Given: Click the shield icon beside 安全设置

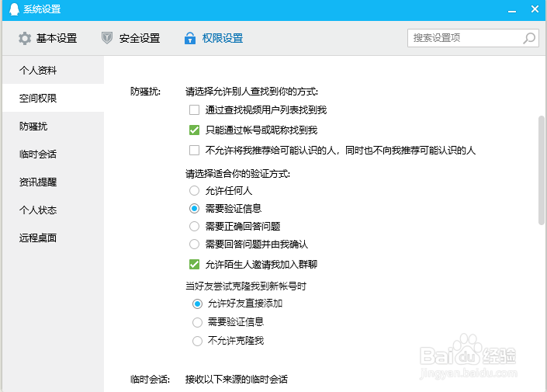Looking at the screenshot, I should tap(107, 38).
